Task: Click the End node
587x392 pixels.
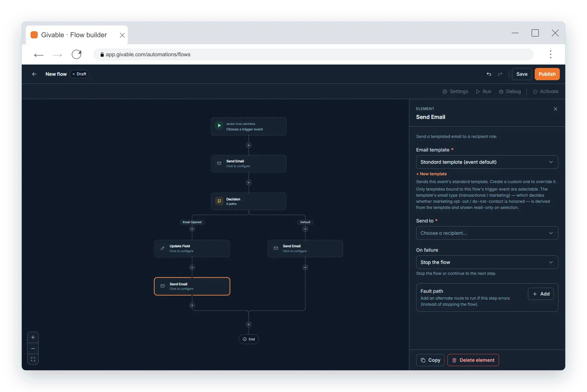Action: click(x=249, y=339)
